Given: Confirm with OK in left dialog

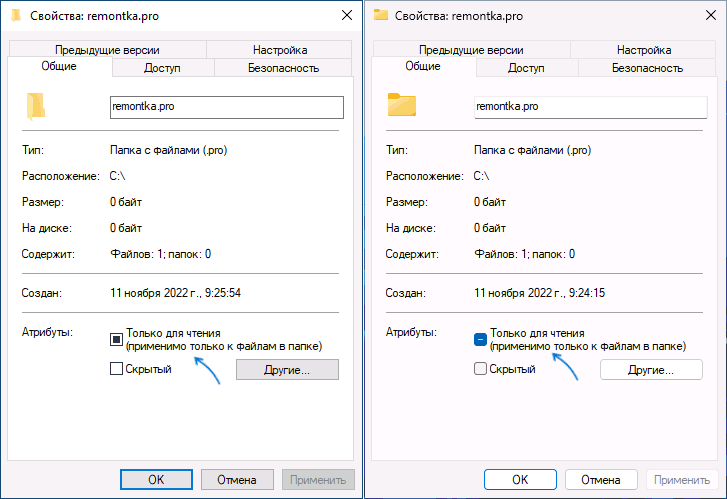Looking at the screenshot, I should [156, 480].
